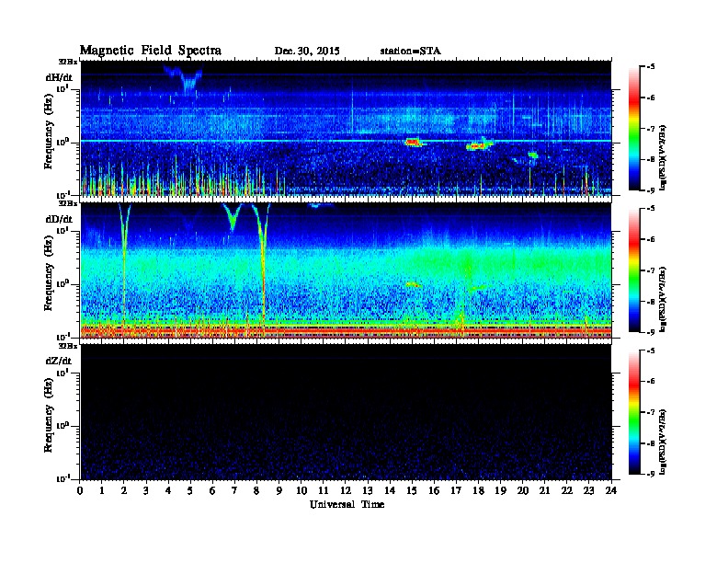
Task: Click the red wave burst near 15 UT in dH/dt
Action: 413,143
